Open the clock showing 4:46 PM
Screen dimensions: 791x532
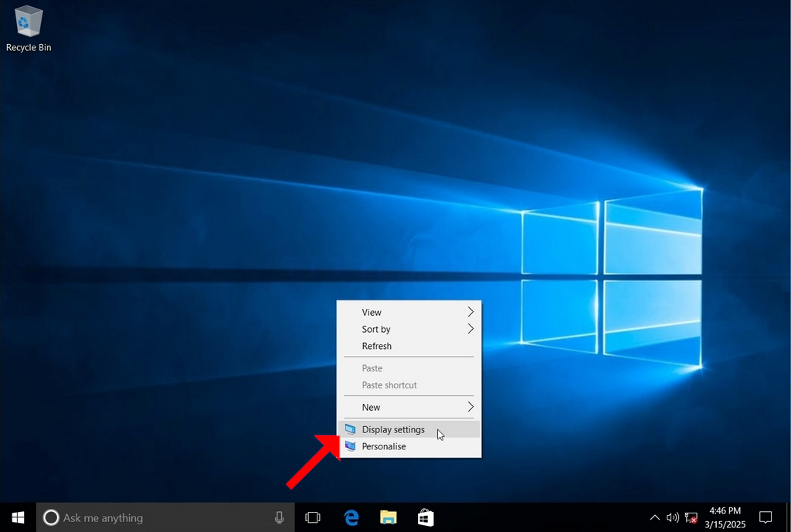click(725, 518)
